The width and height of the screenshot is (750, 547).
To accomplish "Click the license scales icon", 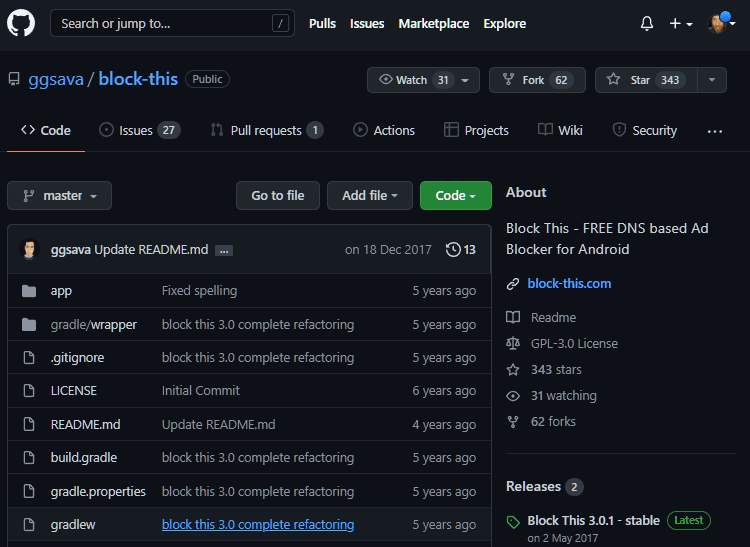I will pos(513,343).
